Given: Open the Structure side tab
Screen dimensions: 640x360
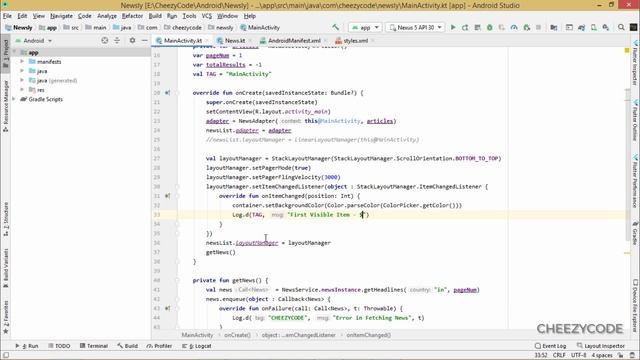Looking at the screenshot, I should point(5,220).
